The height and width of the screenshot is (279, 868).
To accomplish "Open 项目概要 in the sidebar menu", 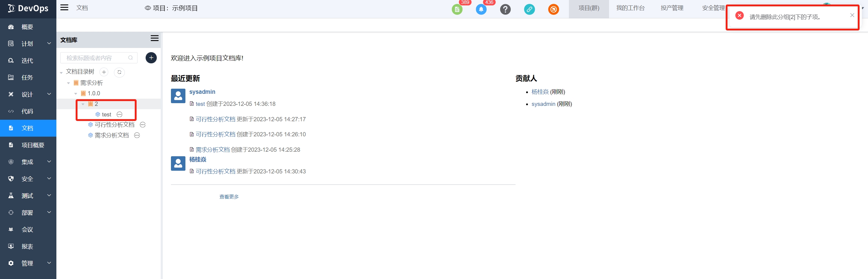I will [x=28, y=145].
